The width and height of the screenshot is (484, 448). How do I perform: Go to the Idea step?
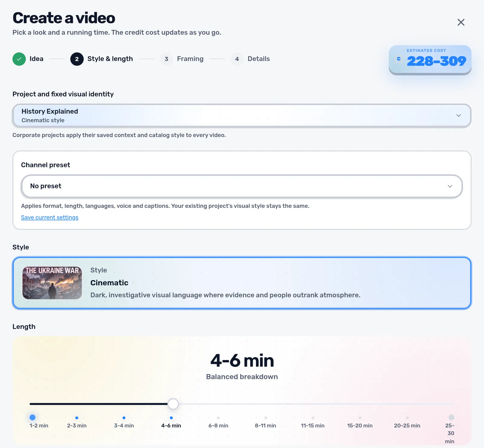click(28, 59)
